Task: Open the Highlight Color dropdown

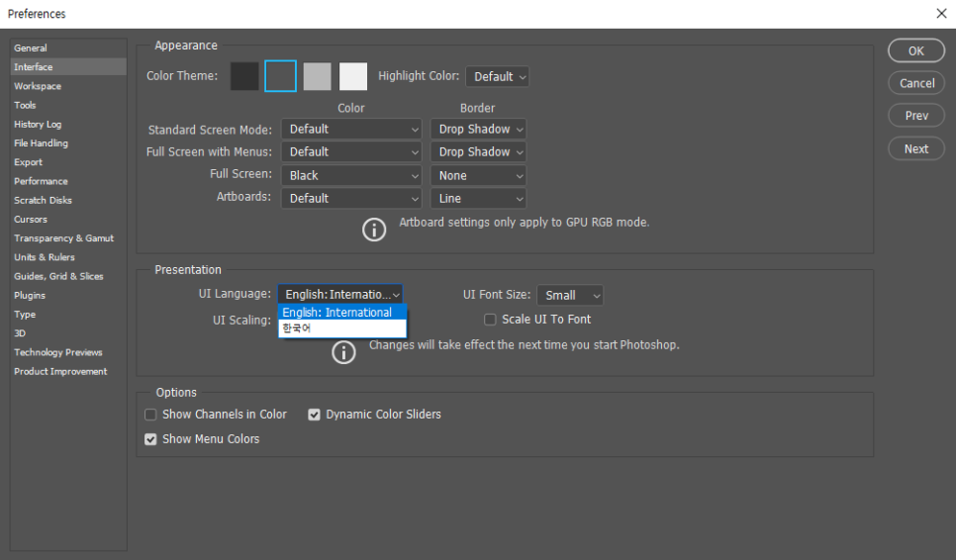Action: click(x=498, y=77)
